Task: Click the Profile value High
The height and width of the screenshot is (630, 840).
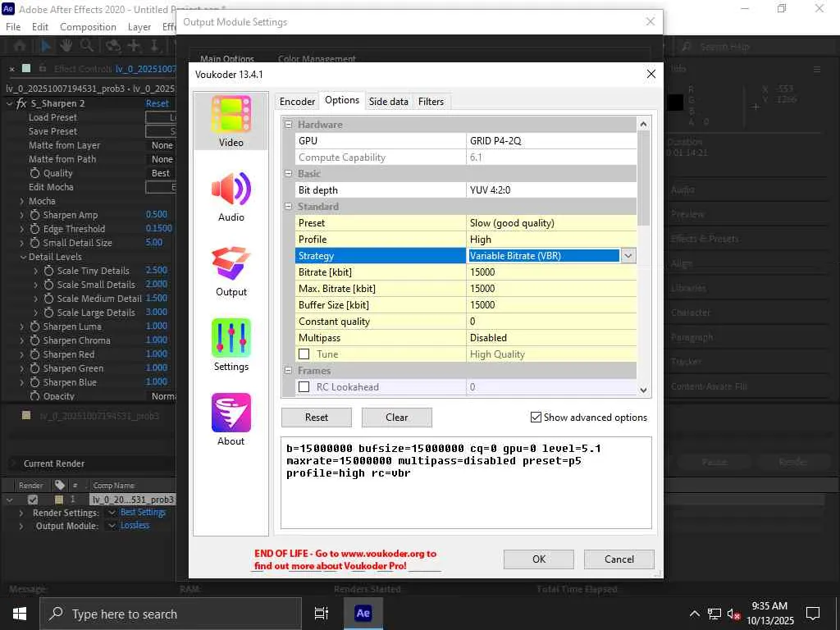Action: (551, 240)
